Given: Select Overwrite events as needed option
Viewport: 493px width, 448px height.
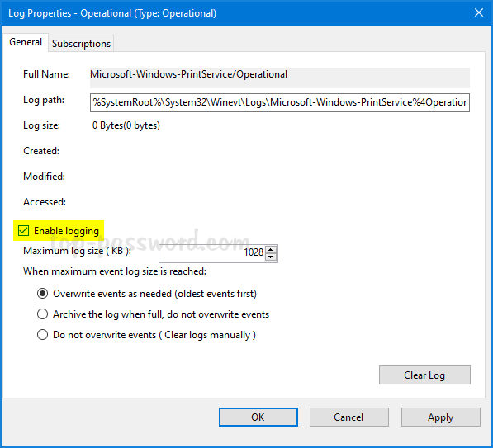Looking at the screenshot, I should 42,294.
